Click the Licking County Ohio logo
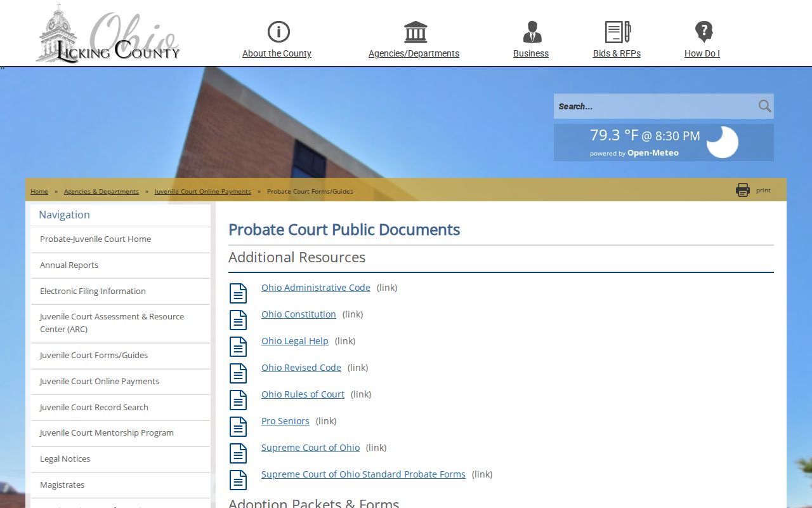This screenshot has height=508, width=812. coord(108,33)
